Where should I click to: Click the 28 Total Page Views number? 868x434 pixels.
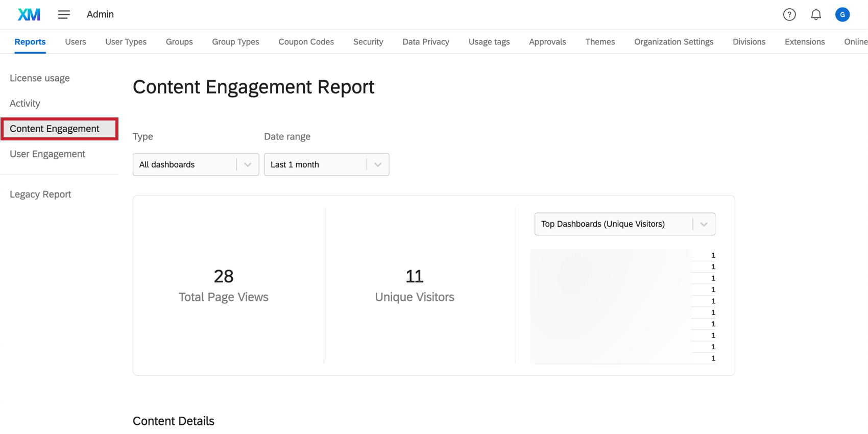224,276
